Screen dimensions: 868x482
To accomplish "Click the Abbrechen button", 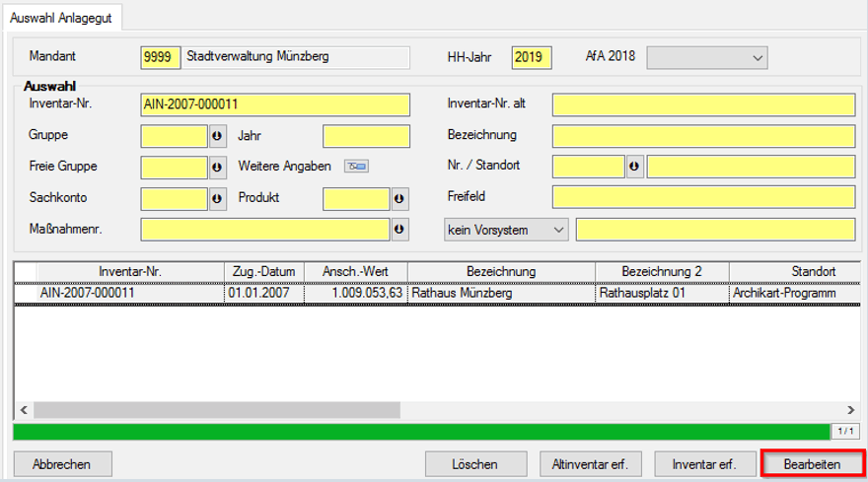I will point(62,464).
